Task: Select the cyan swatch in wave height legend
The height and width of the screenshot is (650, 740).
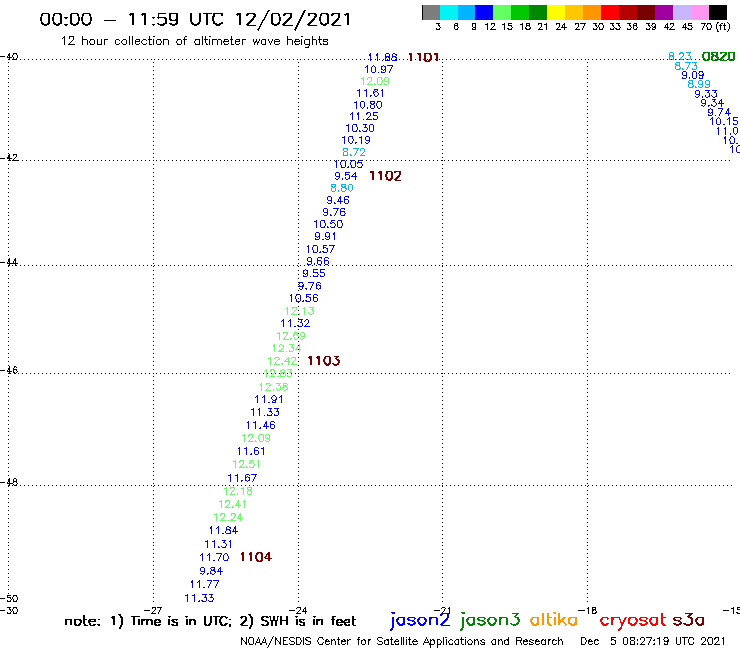Action: click(448, 12)
